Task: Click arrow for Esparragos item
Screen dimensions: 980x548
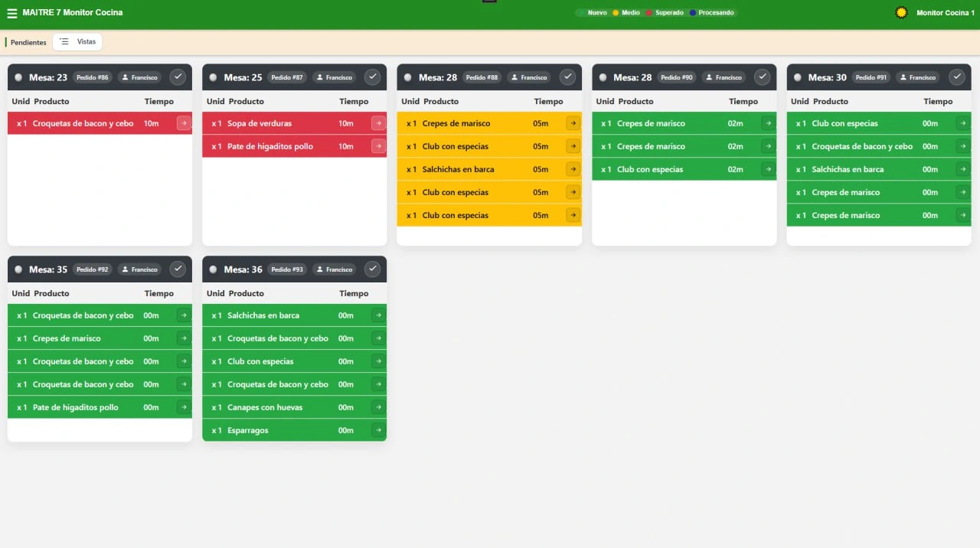Action: pyautogui.click(x=378, y=430)
